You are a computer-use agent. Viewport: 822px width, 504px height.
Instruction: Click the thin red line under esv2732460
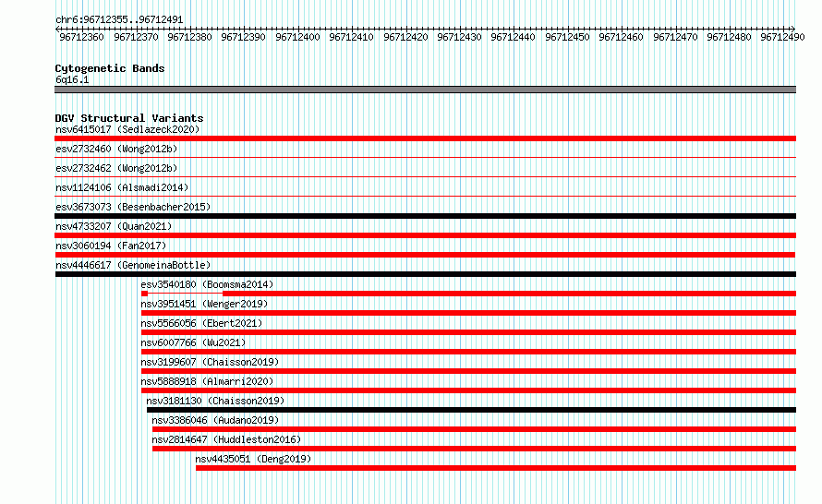point(425,157)
